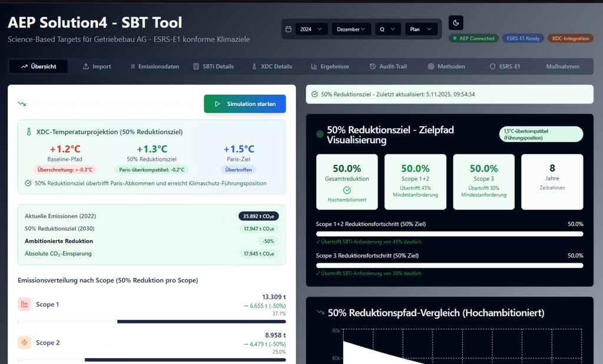Click the Scope 1 factory icon
Screen dimensions: 603x364
click(24, 305)
